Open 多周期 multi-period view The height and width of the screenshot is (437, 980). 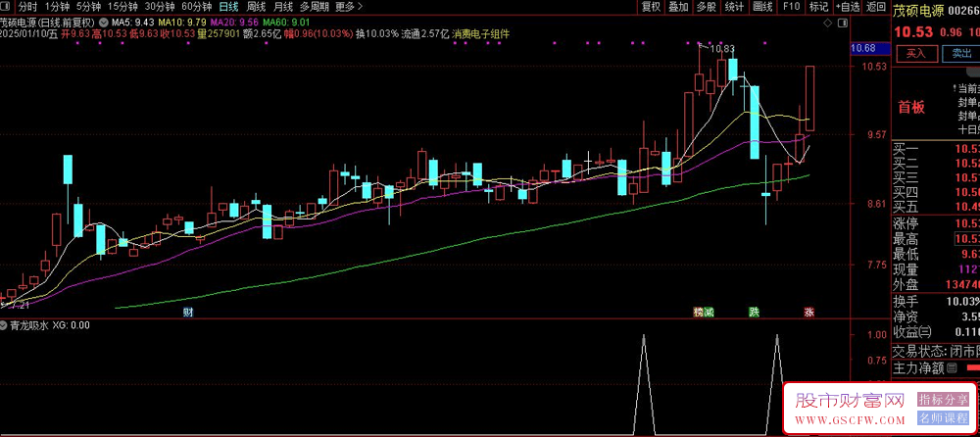[315, 7]
